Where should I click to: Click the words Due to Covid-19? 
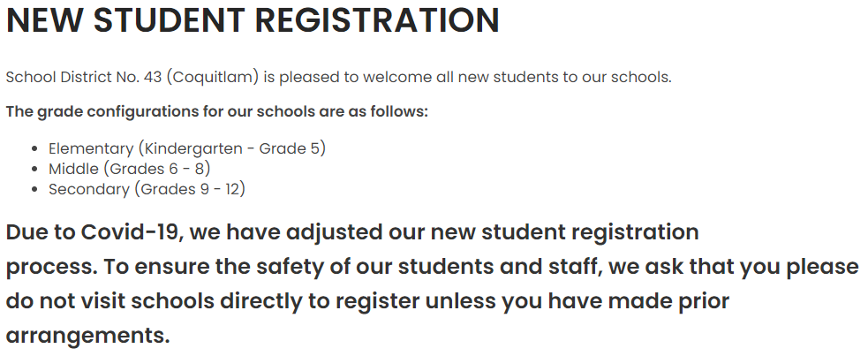pyautogui.click(x=94, y=232)
